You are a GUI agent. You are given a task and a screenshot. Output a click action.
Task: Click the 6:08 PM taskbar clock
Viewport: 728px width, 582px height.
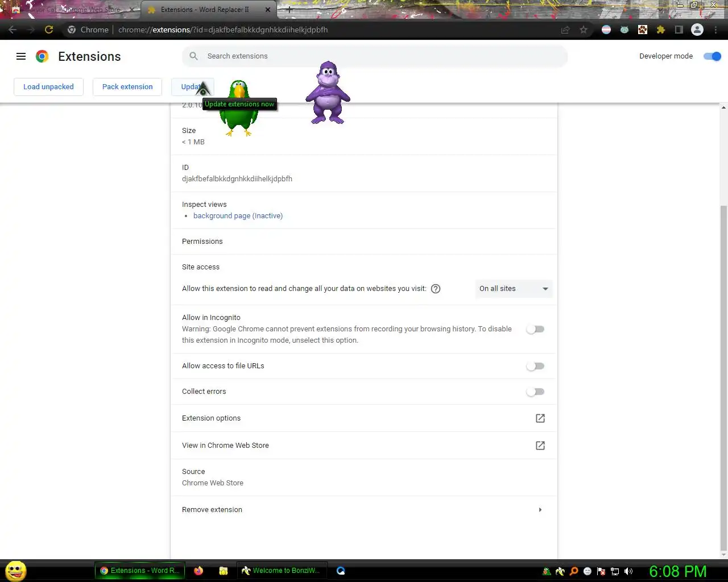[678, 571]
